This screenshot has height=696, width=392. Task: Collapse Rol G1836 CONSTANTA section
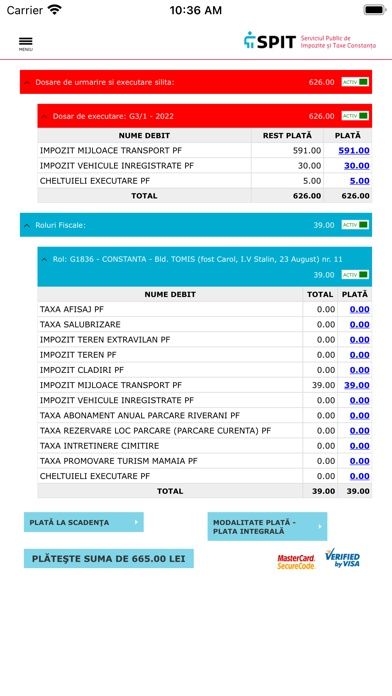(44, 259)
